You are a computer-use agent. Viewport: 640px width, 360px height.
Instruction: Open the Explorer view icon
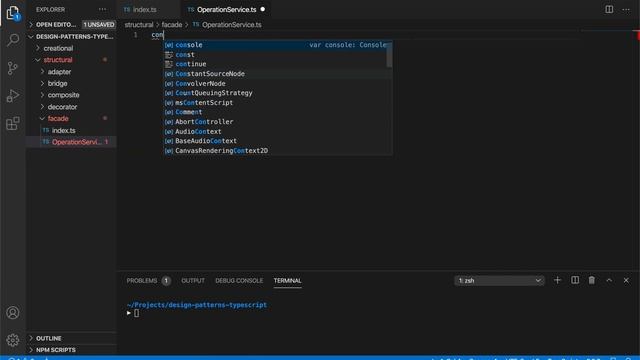pos(13,13)
